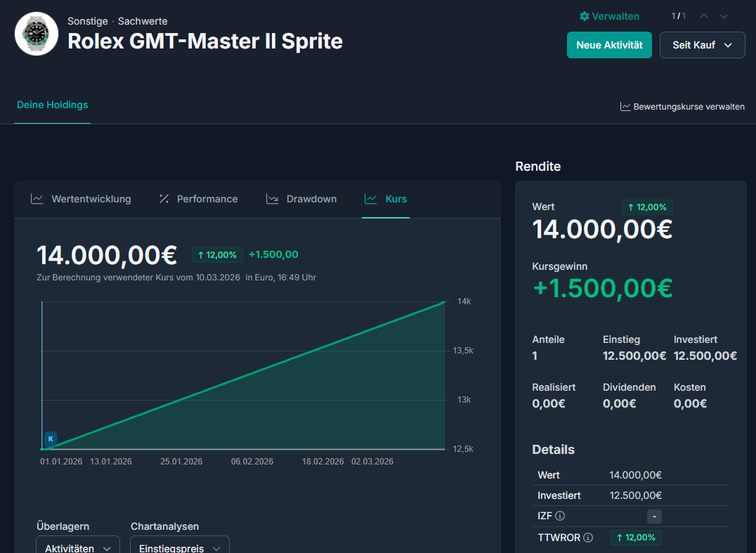Click the Drawdown chart icon

pos(273,199)
